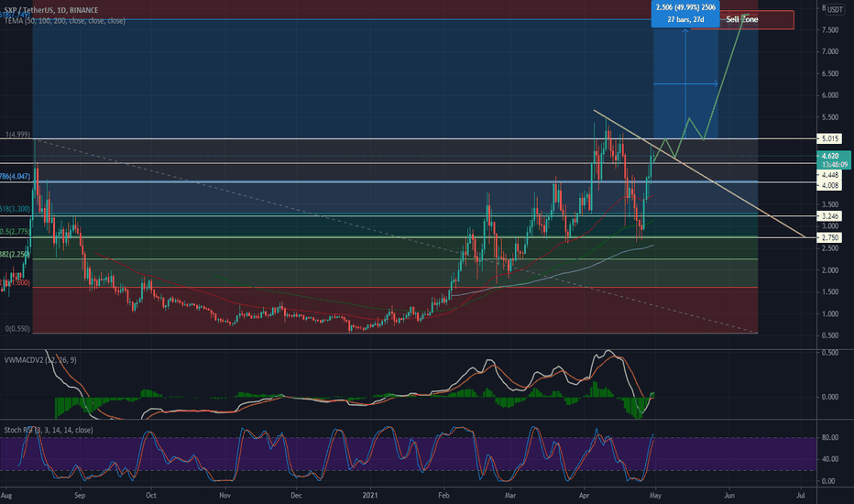Click the Sep label on time axis
The width and height of the screenshot is (854, 504).
[x=80, y=496]
